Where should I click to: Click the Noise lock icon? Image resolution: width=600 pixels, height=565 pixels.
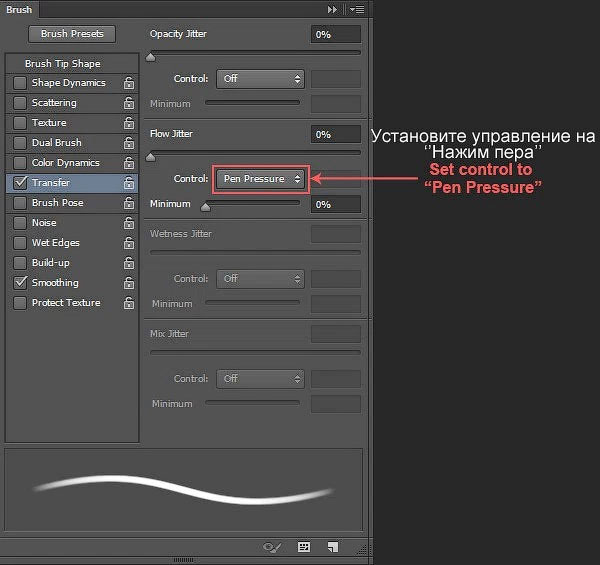[x=129, y=223]
